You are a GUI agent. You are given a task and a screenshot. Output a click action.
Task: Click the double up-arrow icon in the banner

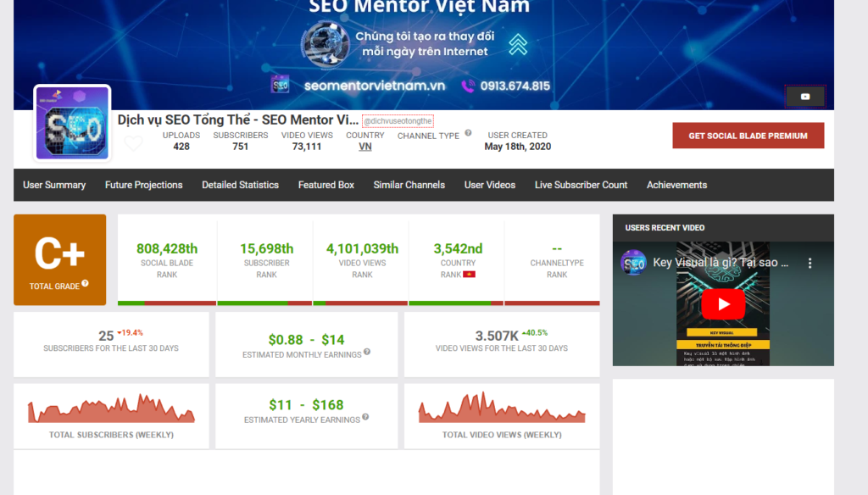(x=518, y=44)
